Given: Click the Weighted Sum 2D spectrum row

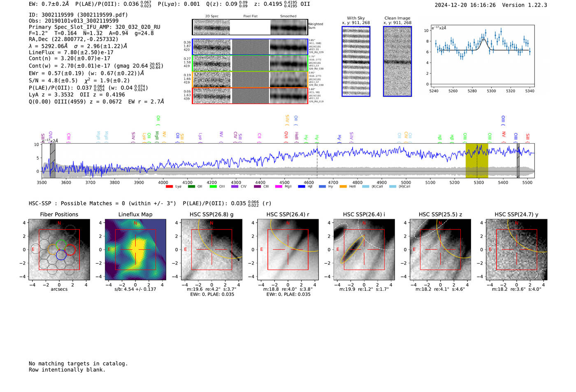Looking at the screenshot, I should 250,27.
